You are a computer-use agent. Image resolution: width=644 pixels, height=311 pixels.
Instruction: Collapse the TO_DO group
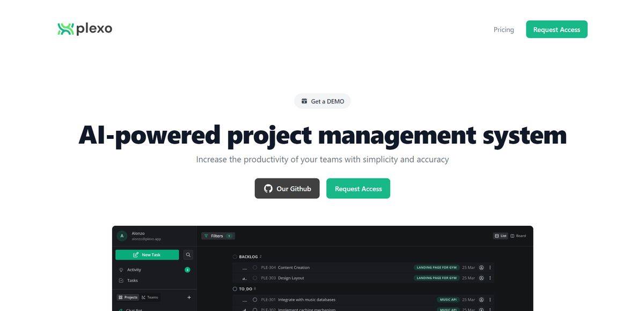235,289
